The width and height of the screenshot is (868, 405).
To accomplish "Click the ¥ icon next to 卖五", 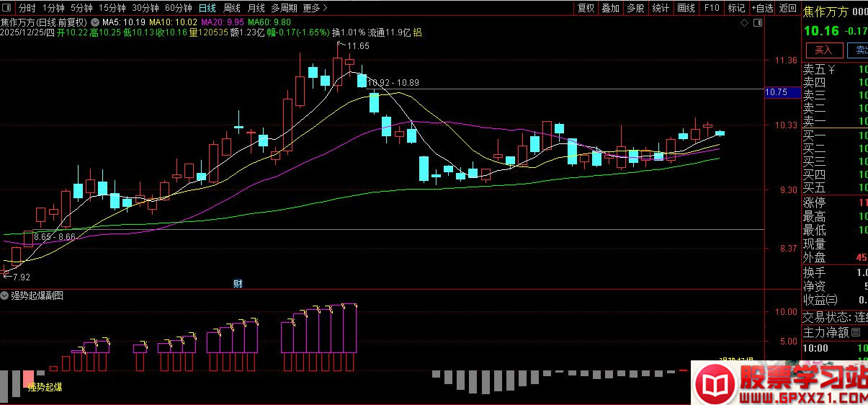I will coord(831,70).
